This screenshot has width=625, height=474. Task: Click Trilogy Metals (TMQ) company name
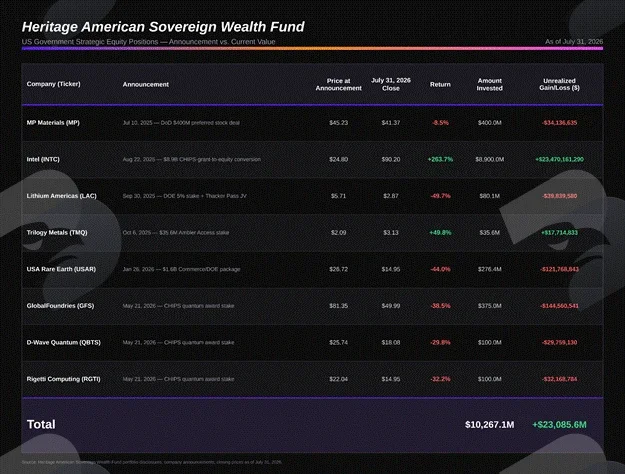tap(57, 233)
